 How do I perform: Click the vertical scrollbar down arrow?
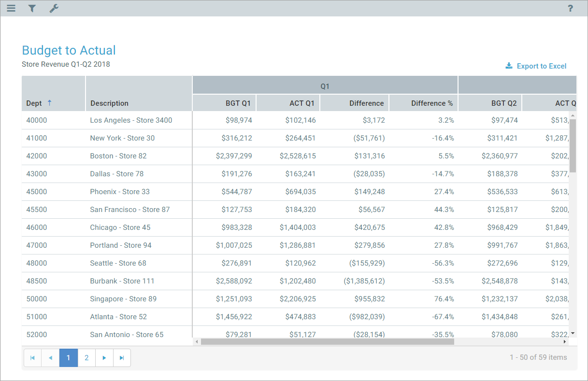(x=573, y=333)
